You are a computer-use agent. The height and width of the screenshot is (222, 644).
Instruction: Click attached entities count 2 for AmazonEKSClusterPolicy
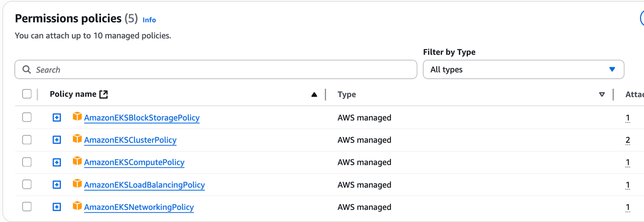tap(628, 140)
